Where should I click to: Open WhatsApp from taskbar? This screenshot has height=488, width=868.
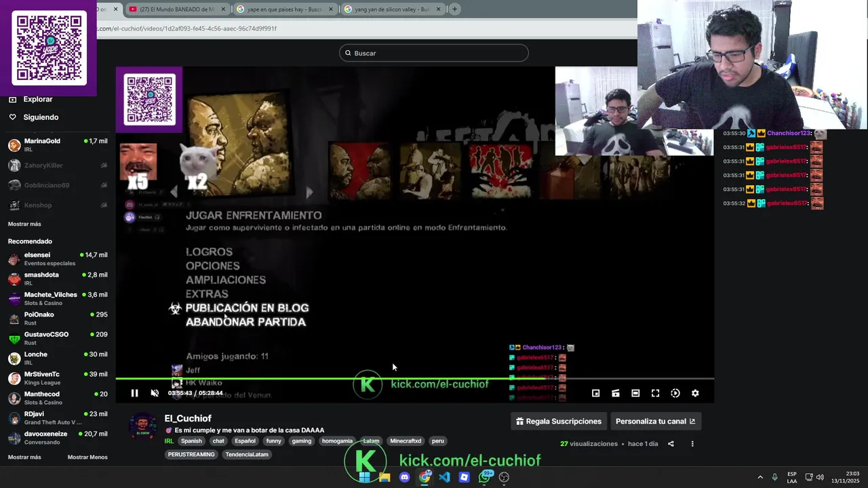point(484,477)
